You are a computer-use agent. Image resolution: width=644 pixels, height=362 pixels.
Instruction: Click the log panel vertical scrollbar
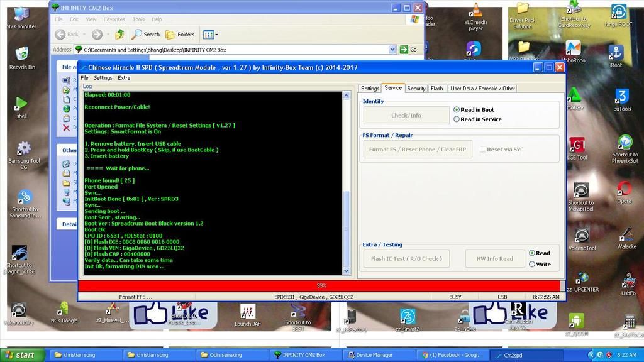(347, 182)
